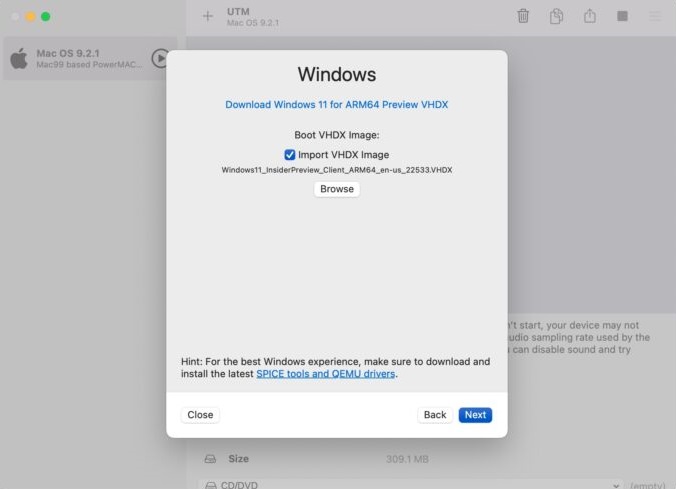
Task: Select the Mac OS 9.2.1 sidebar entry
Action: click(90, 58)
